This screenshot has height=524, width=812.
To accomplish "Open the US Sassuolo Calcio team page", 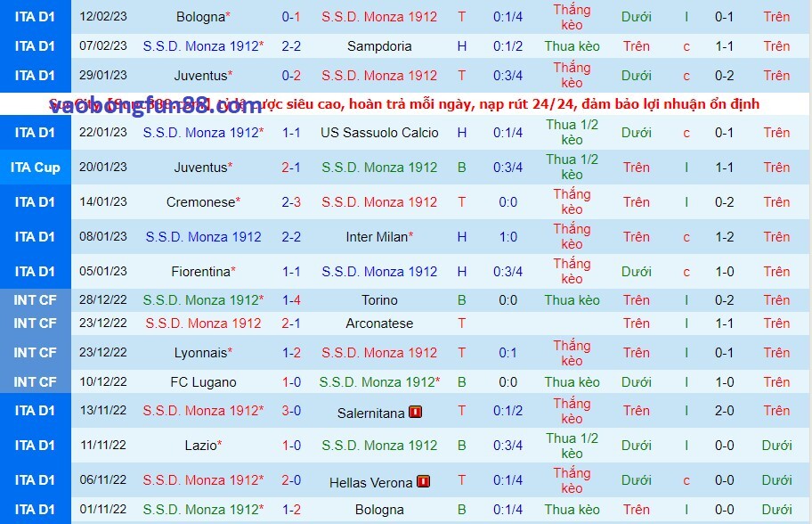I will (x=379, y=132).
